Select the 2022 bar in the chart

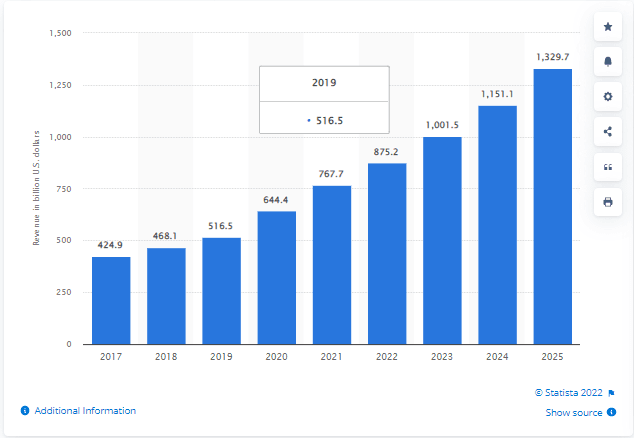(x=387, y=254)
